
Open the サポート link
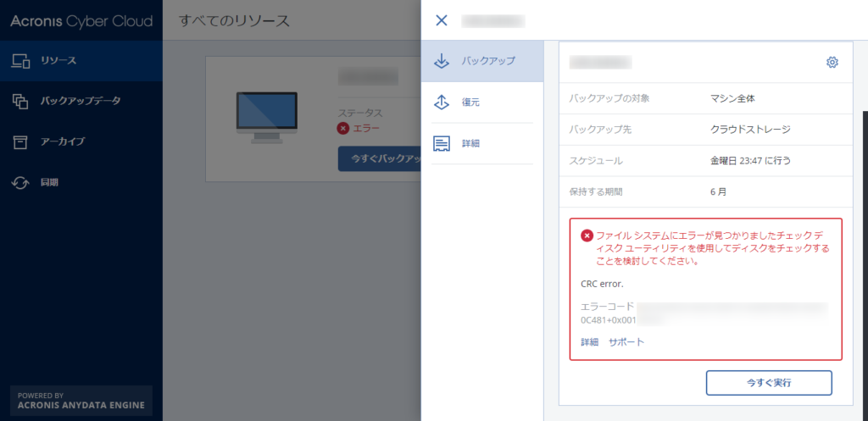[x=626, y=342]
